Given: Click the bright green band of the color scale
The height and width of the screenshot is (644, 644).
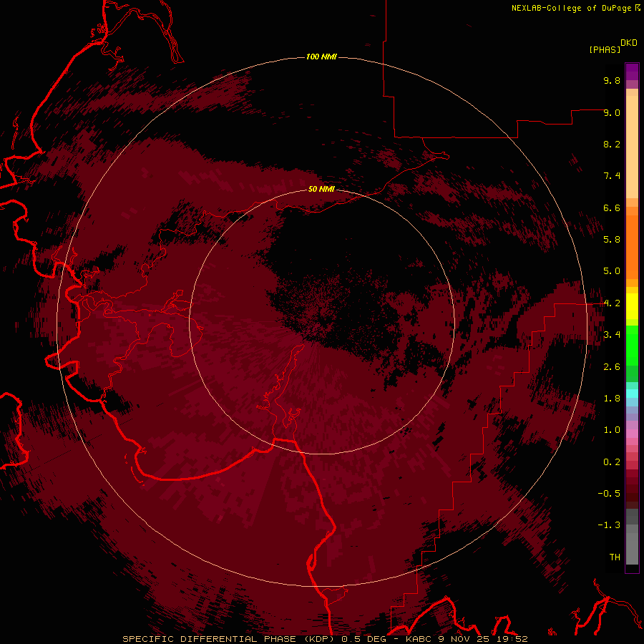Looking at the screenshot, I should click(x=632, y=346).
